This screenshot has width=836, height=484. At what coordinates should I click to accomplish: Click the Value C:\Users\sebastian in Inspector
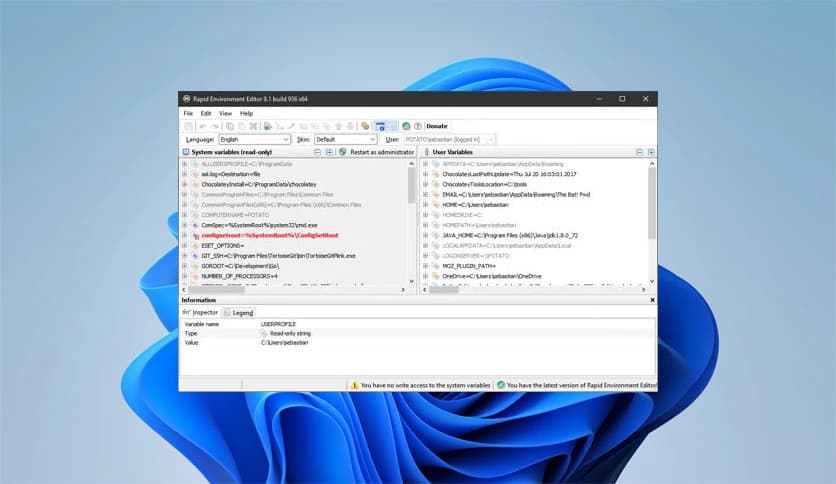coord(284,343)
